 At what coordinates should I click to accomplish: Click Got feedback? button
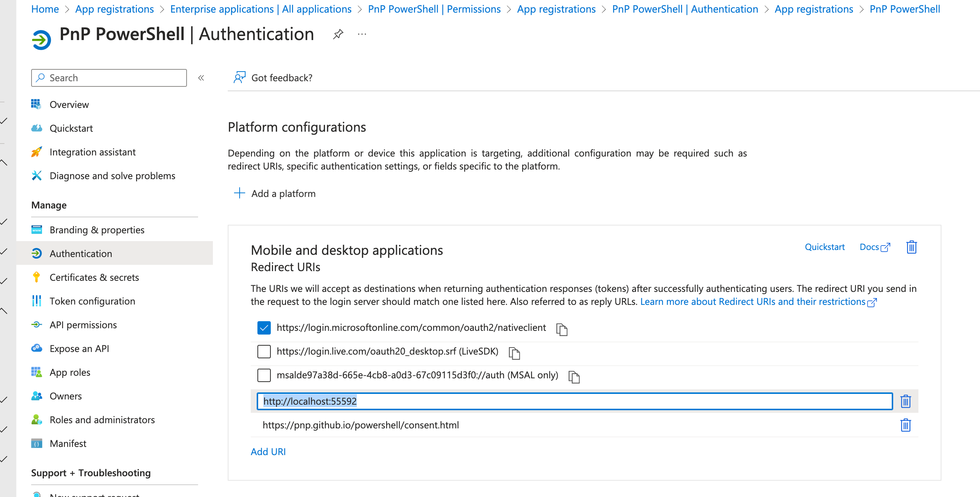[x=273, y=78]
